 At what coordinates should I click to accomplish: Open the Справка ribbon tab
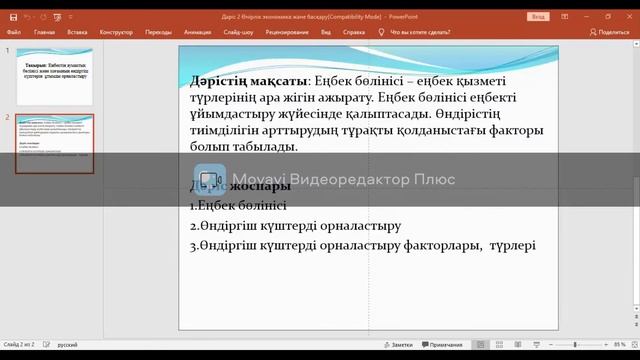click(353, 32)
